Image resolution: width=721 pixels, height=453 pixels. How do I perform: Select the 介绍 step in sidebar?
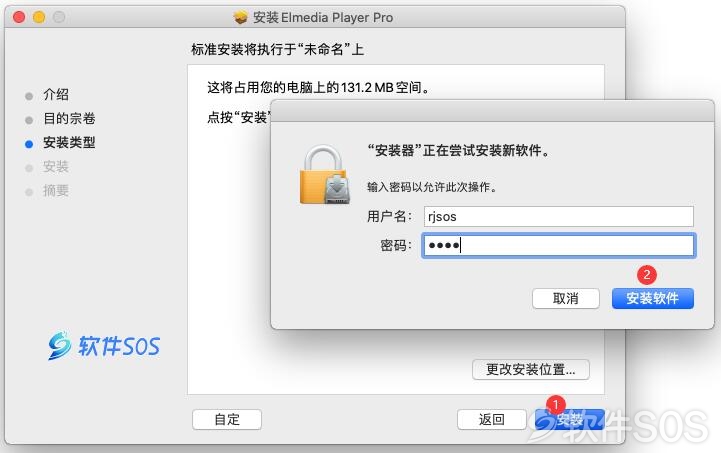56,95
